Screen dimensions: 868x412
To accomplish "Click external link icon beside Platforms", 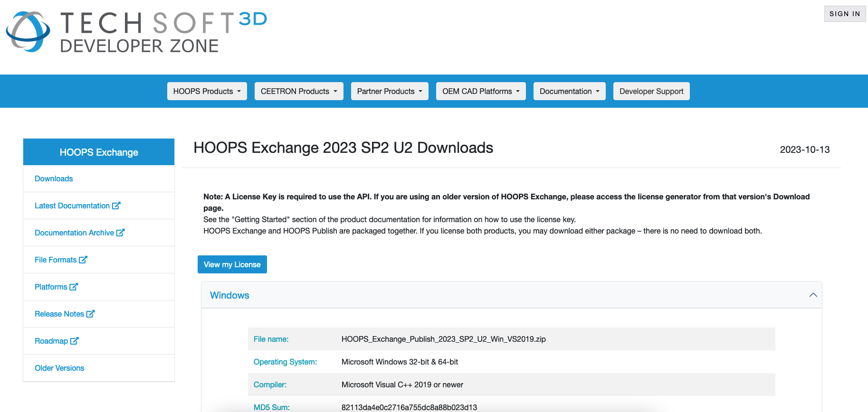I will [x=74, y=287].
